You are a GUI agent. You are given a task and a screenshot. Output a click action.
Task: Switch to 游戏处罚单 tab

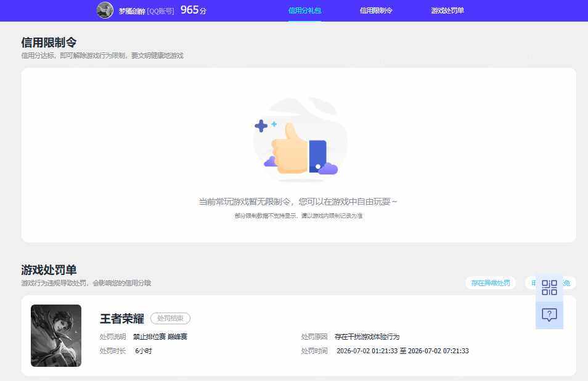click(447, 10)
